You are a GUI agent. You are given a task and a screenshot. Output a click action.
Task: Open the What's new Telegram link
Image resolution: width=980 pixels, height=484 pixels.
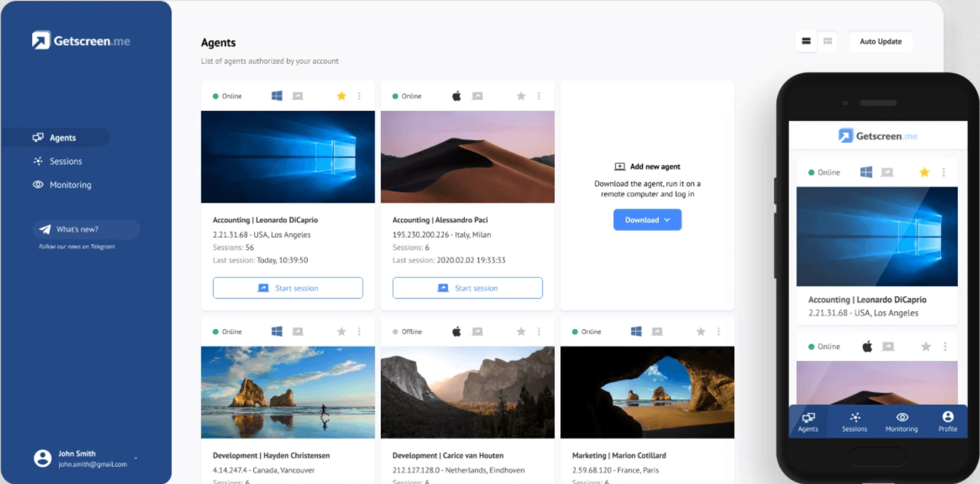pyautogui.click(x=86, y=230)
